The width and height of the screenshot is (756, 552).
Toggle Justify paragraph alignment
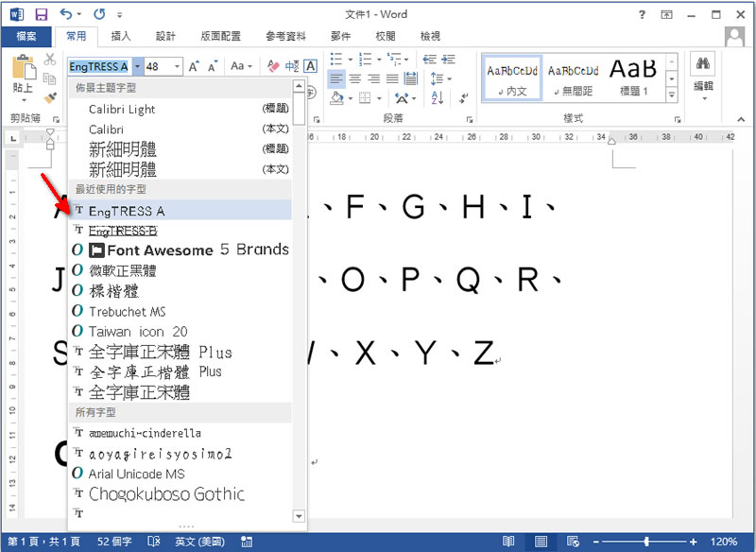pos(392,78)
